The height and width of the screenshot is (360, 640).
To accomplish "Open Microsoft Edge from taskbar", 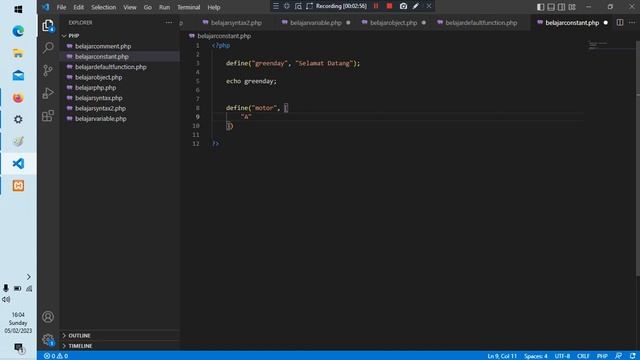I will click(x=18, y=31).
